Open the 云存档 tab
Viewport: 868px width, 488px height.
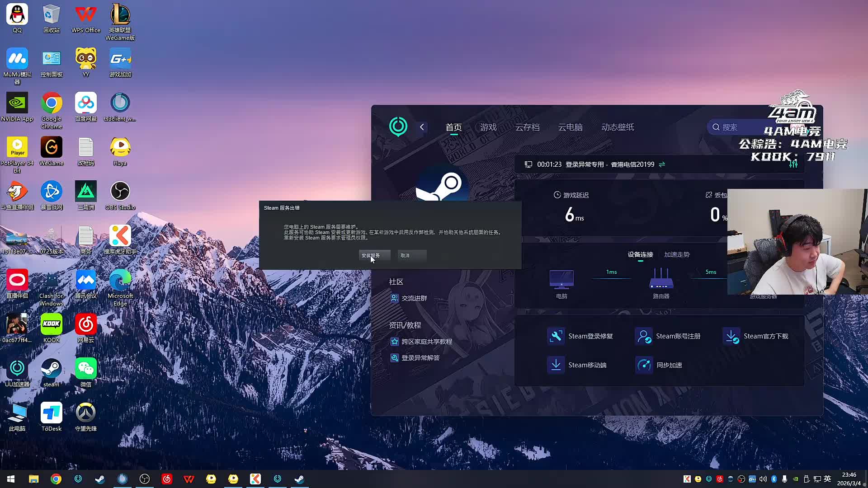pos(527,127)
